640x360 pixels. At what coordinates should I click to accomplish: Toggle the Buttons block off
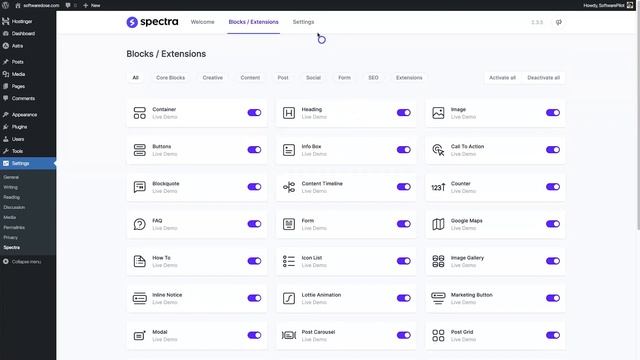click(254, 150)
